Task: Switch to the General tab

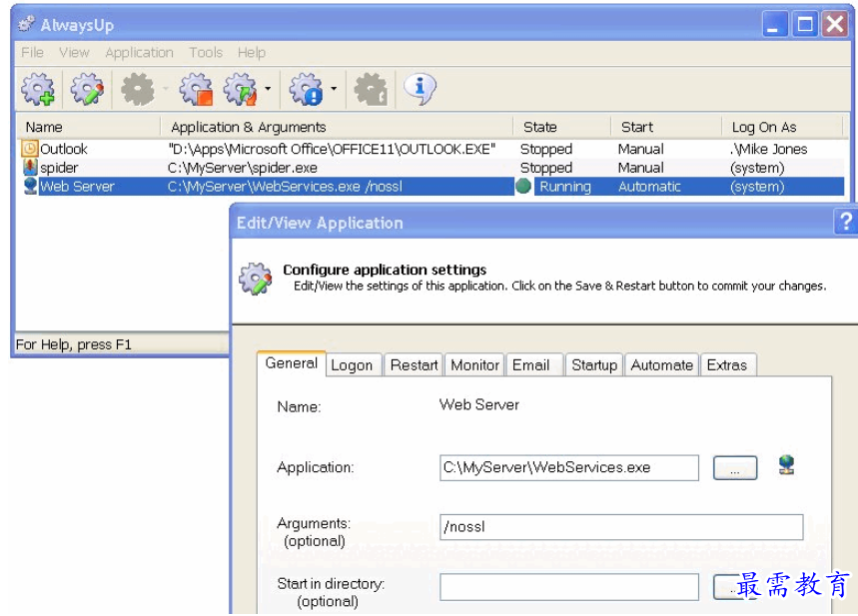Action: point(291,363)
